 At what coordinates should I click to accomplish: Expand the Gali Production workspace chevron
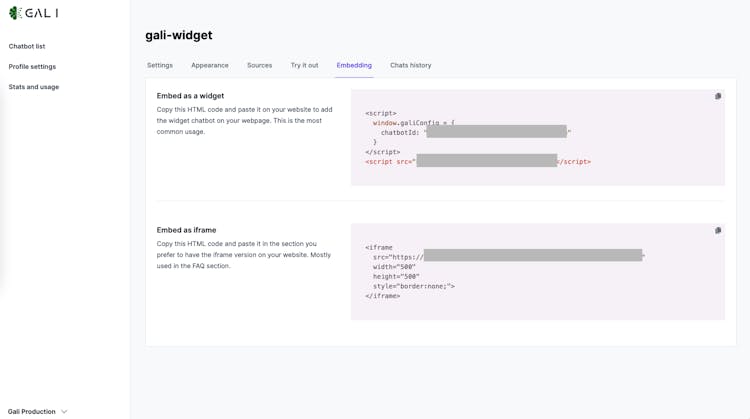(64, 412)
